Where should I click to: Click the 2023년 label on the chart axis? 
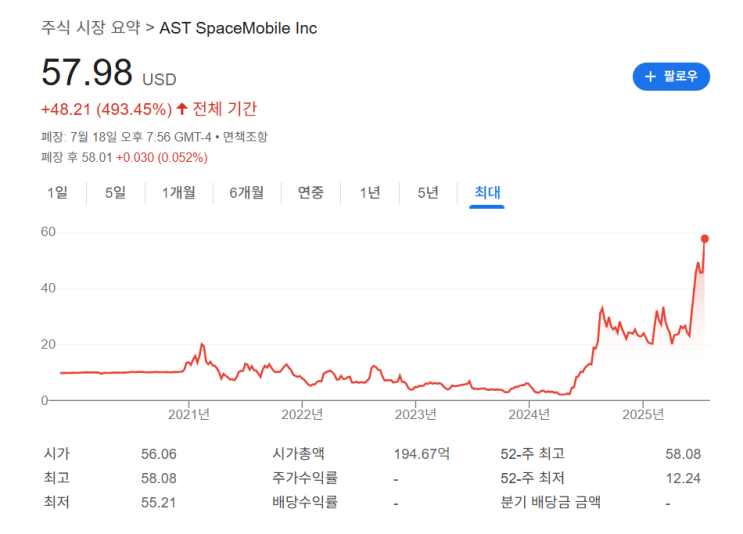coord(416,414)
